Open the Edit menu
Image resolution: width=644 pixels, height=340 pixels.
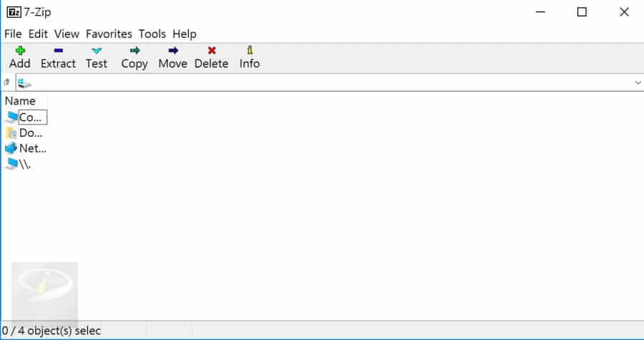click(38, 34)
